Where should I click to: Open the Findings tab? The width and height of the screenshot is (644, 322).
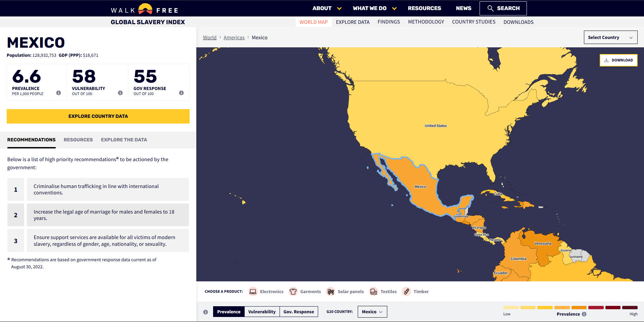pyautogui.click(x=389, y=22)
